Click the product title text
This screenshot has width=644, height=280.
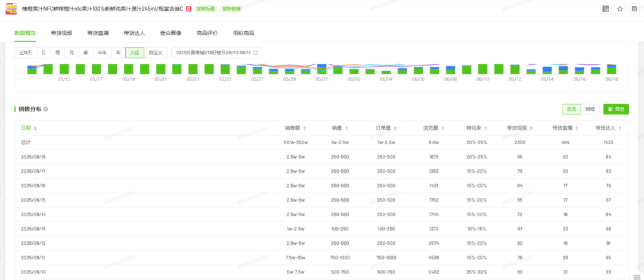coord(103,8)
